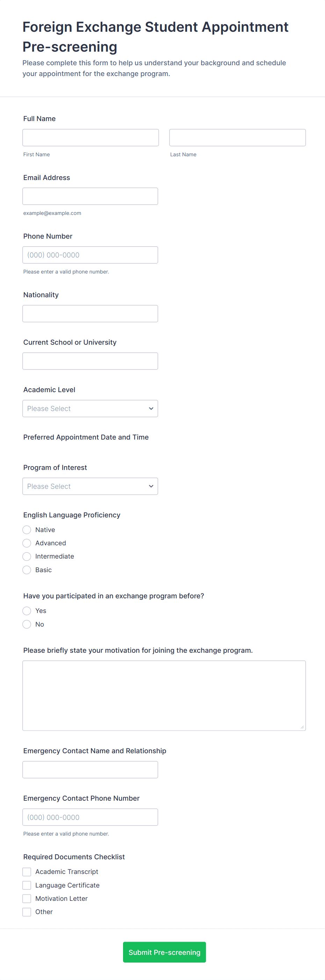
Task: Expand the Program of Interest dropdown
Action: (90, 486)
